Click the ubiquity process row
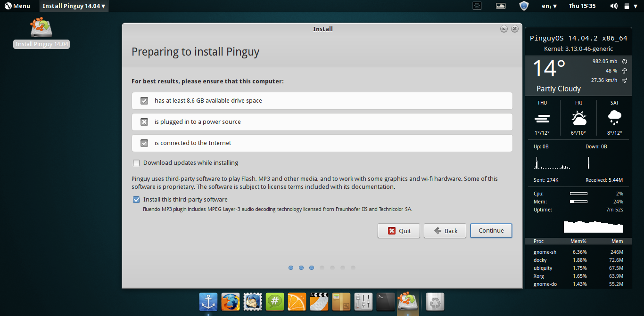This screenshot has width=644, height=316. tap(578, 268)
